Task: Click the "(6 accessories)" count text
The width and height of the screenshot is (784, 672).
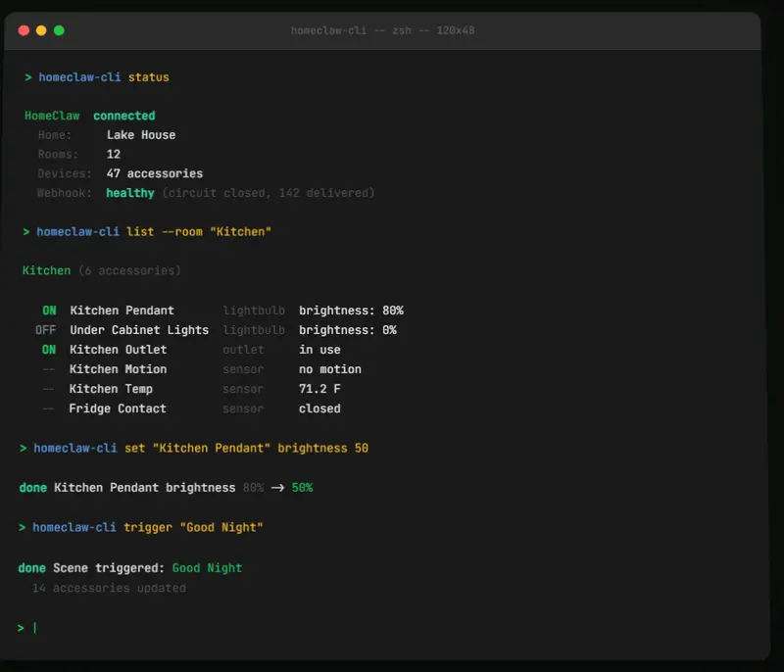Action: pos(129,270)
